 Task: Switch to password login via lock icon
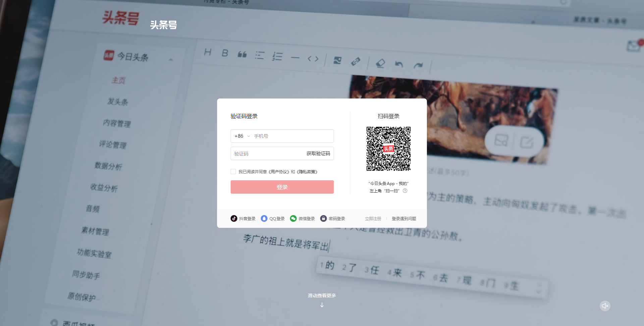(323, 218)
